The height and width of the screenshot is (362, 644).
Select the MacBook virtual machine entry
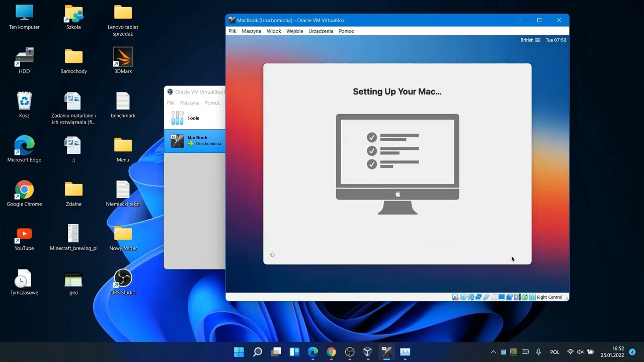click(x=195, y=141)
